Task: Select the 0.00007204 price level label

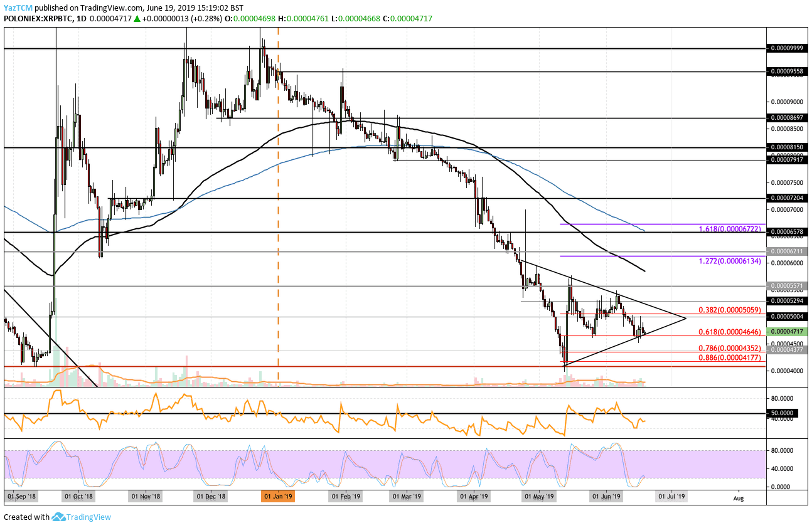Action: click(788, 198)
